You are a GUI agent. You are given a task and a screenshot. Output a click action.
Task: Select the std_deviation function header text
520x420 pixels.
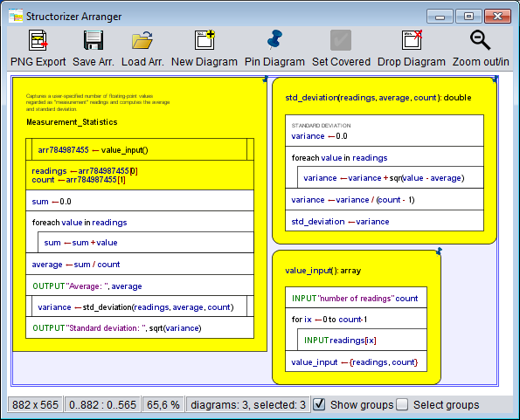[x=378, y=98]
